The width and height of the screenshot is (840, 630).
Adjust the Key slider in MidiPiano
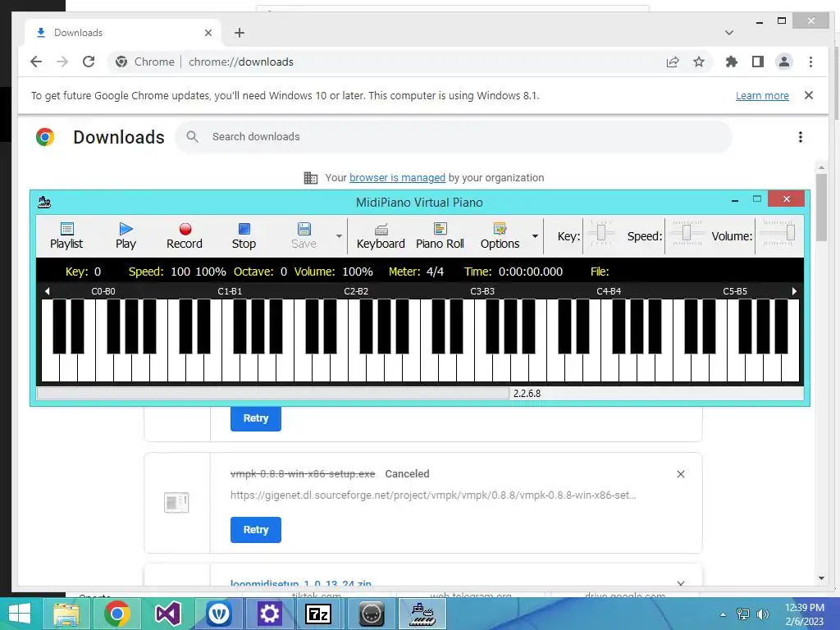tap(601, 233)
